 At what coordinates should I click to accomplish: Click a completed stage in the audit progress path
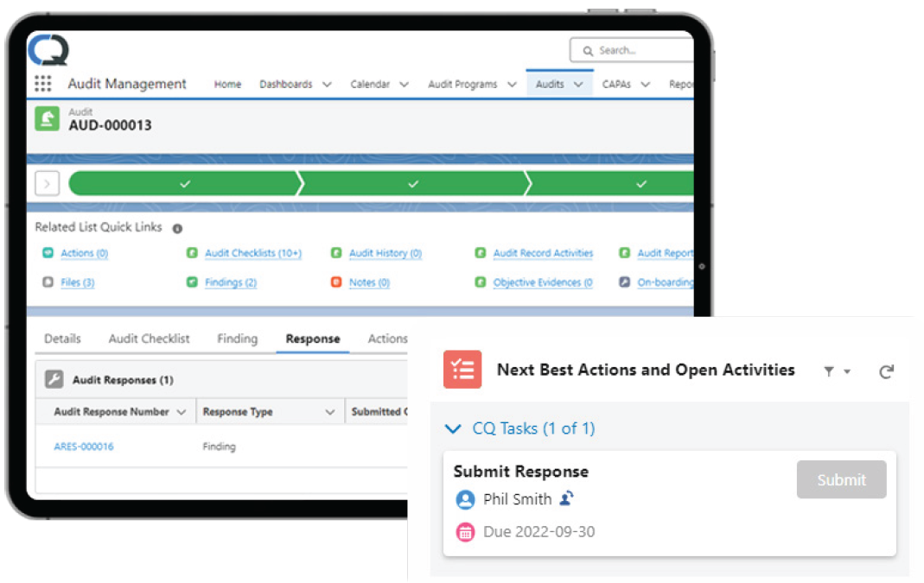coord(185,183)
